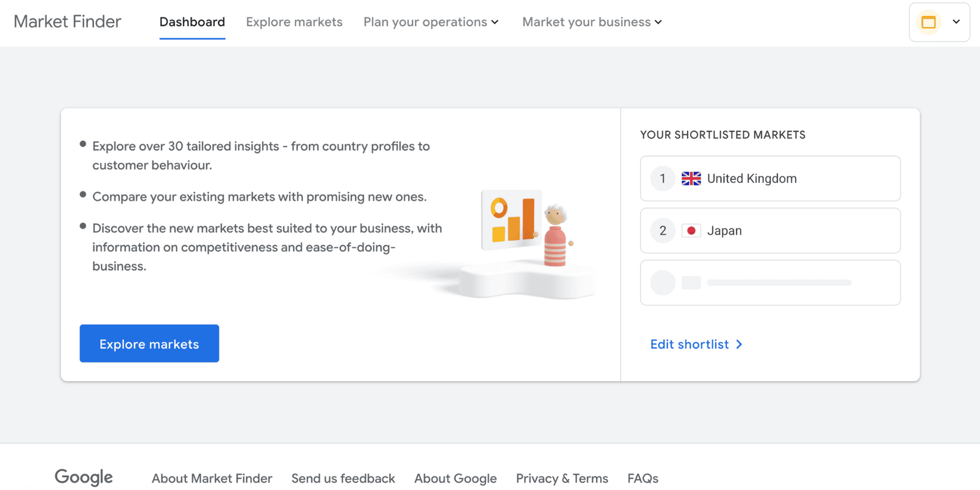Open the Send us feedback link
The height and width of the screenshot is (490, 980).
click(x=343, y=478)
